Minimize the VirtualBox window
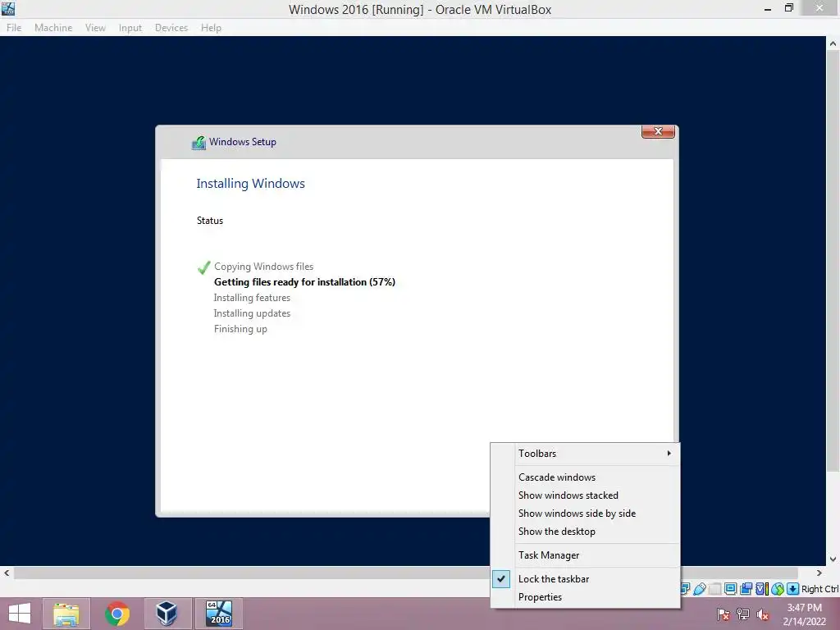The height and width of the screenshot is (630, 840). coord(768,8)
